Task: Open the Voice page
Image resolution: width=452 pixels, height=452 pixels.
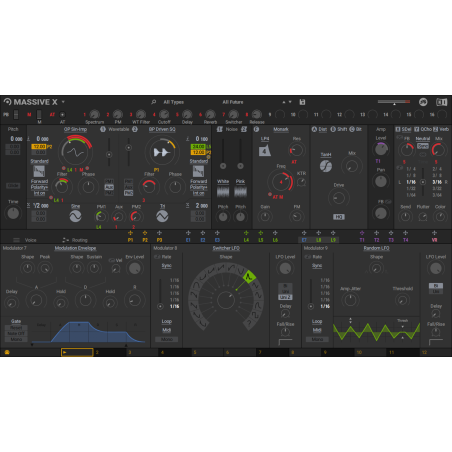Action: [x=26, y=240]
